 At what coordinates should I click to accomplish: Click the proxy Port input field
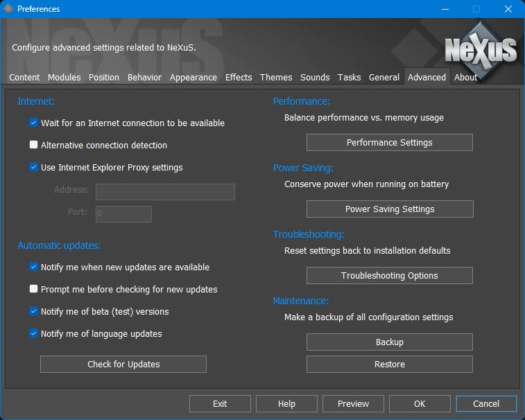tap(123, 214)
